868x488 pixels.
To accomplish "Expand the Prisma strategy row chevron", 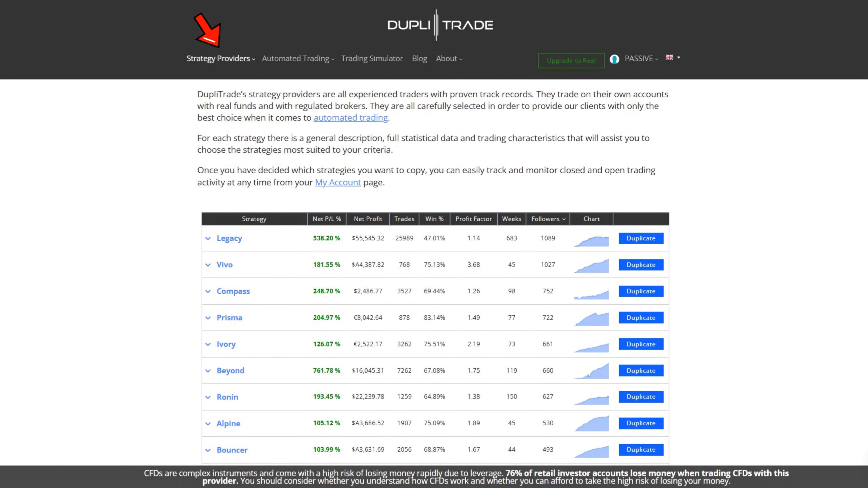I will click(x=208, y=318).
